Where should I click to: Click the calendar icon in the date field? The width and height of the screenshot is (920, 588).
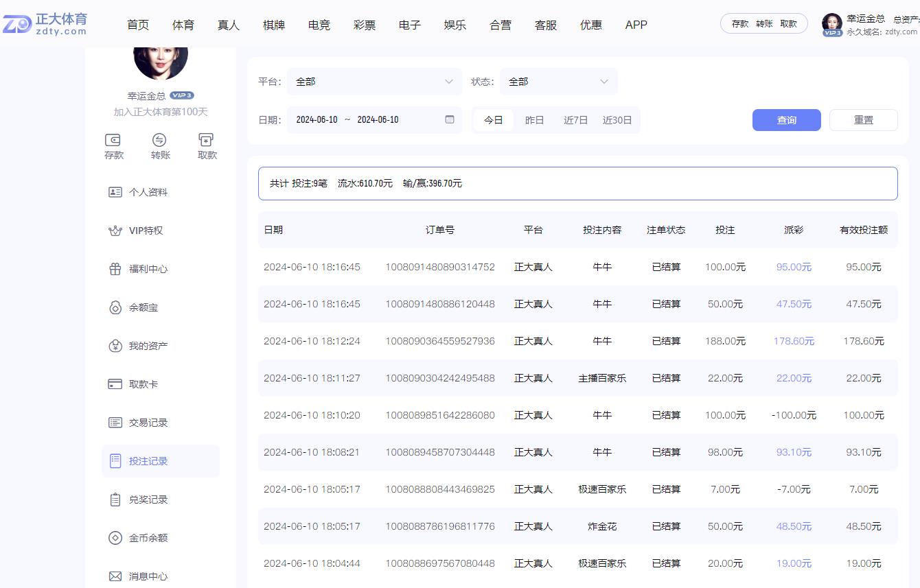point(450,119)
